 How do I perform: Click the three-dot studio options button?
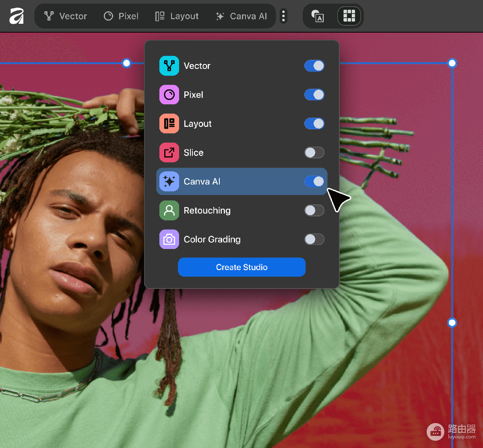click(x=284, y=16)
